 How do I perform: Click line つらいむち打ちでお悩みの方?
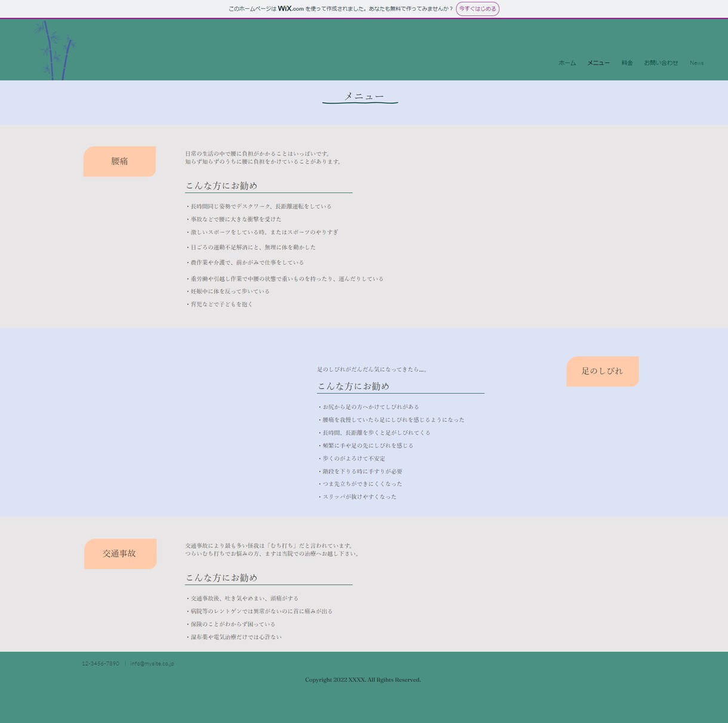click(x=273, y=554)
